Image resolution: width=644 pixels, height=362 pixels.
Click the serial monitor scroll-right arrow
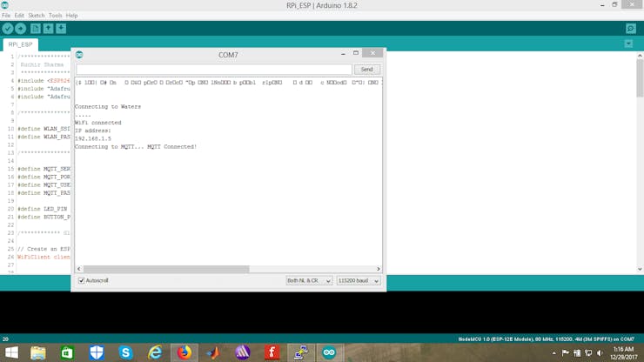pos(379,269)
